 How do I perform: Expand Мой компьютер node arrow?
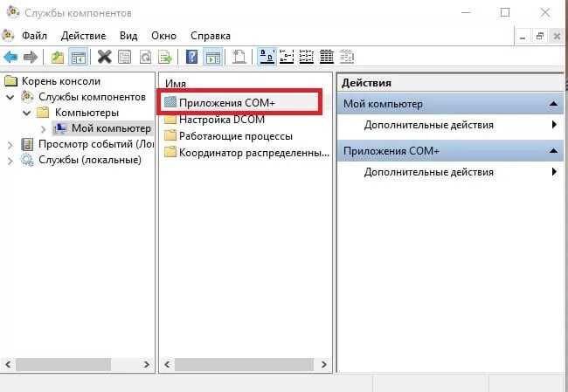point(44,129)
